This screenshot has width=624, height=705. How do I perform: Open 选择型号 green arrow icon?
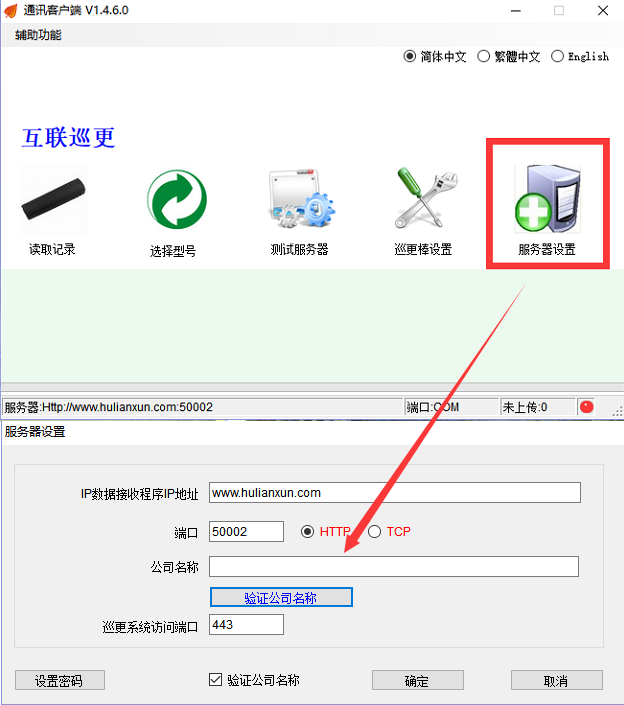click(177, 199)
